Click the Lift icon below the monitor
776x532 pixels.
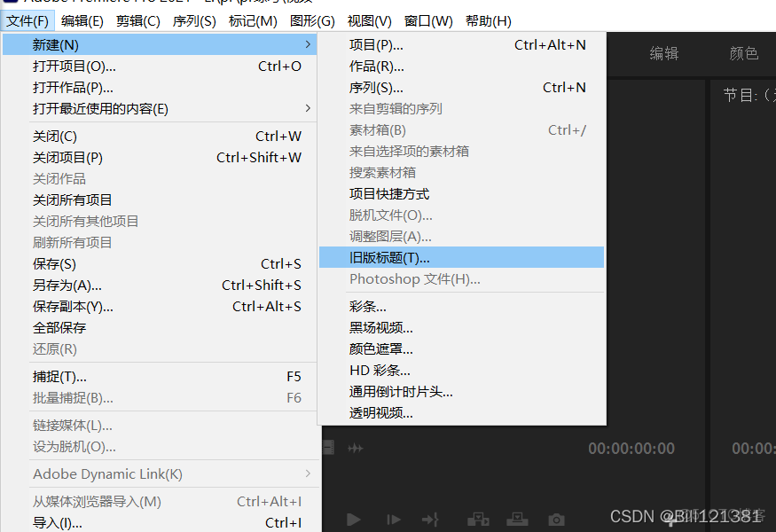[479, 520]
